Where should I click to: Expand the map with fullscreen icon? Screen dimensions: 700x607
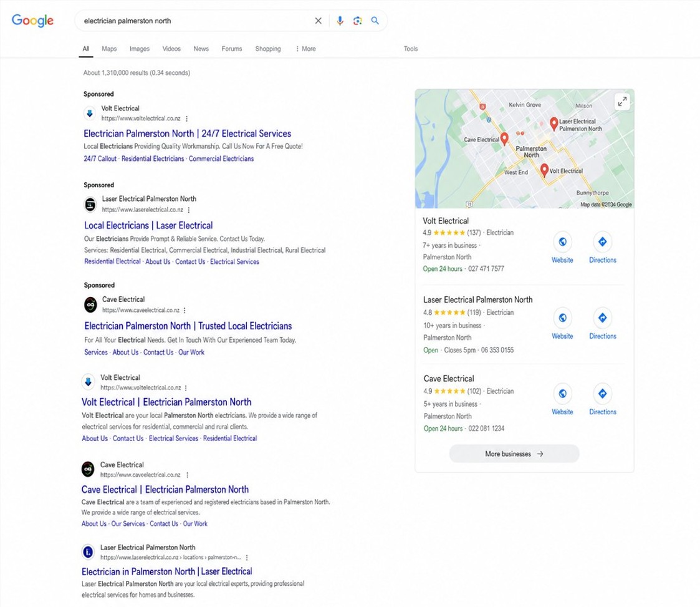622,102
